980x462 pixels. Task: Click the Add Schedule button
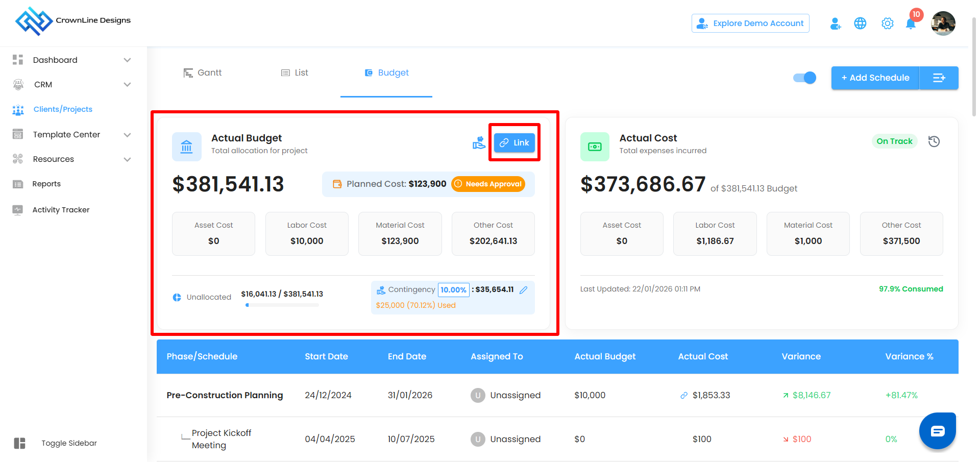click(875, 78)
